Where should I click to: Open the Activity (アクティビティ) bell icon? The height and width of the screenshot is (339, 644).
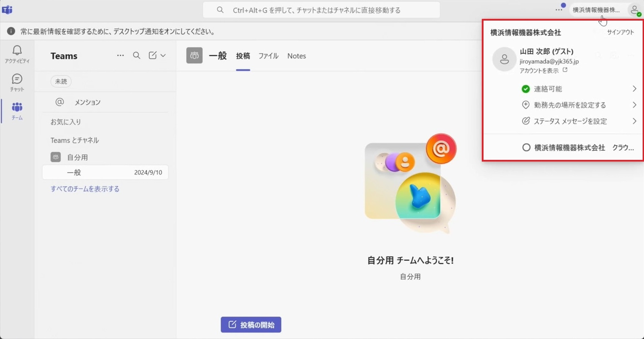(x=17, y=54)
